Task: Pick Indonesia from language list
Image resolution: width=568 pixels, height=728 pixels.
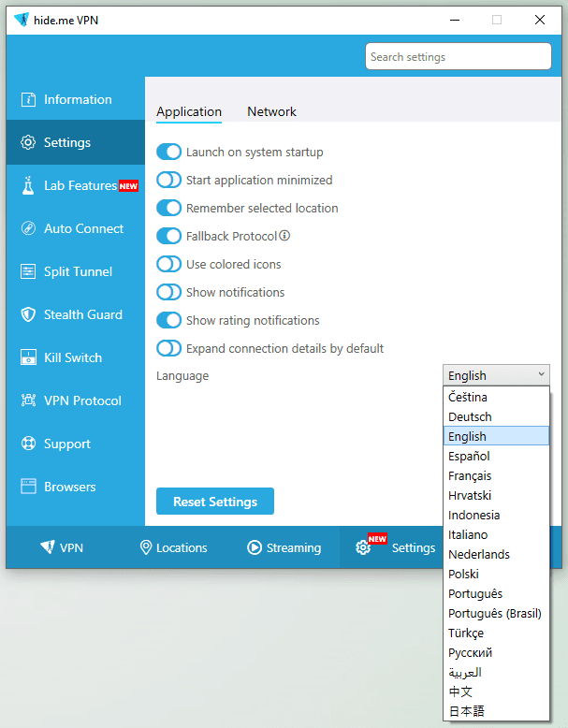Action: tap(496, 515)
